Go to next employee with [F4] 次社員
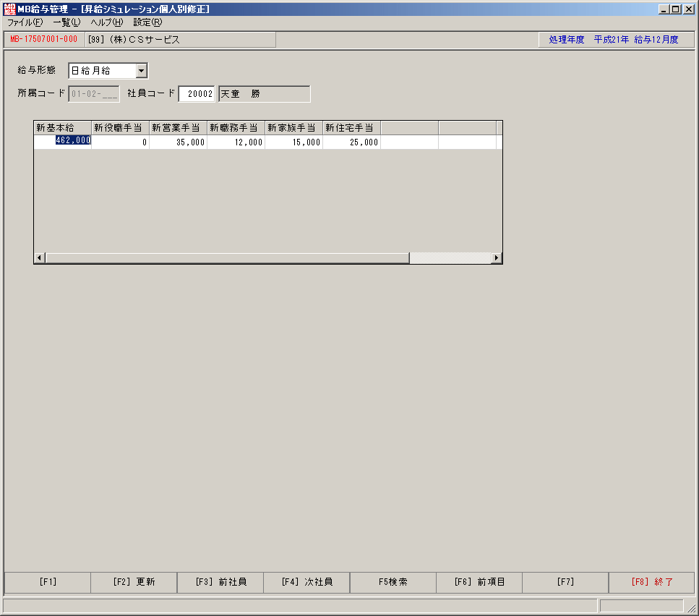The image size is (699, 616). 306,582
